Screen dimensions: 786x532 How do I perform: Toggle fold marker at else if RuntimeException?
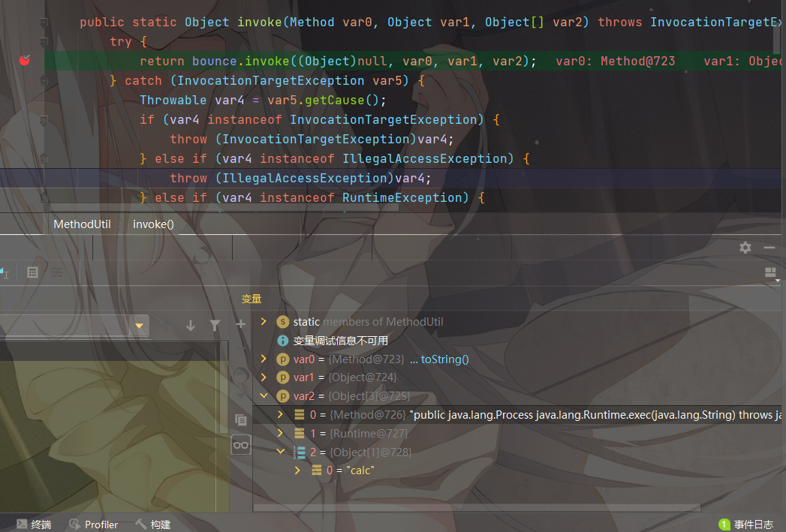(x=44, y=197)
